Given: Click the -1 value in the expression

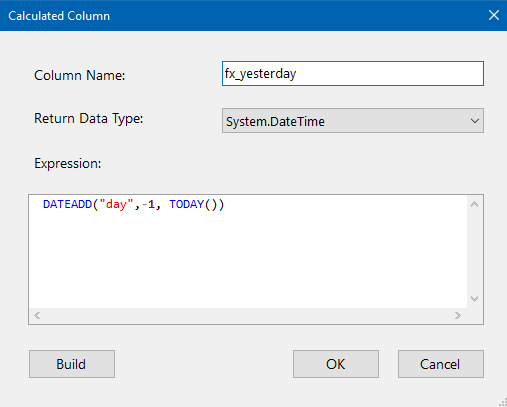Looking at the screenshot, I should 148,204.
